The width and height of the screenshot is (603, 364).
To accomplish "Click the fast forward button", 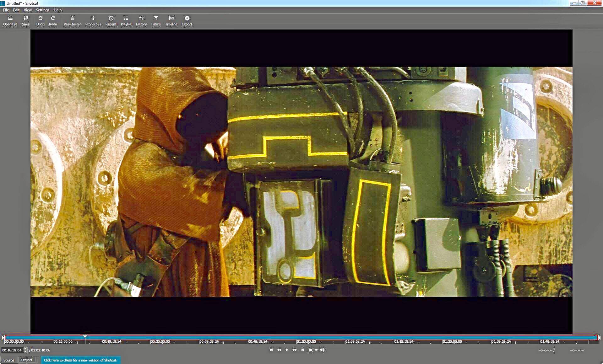I will [x=295, y=350].
